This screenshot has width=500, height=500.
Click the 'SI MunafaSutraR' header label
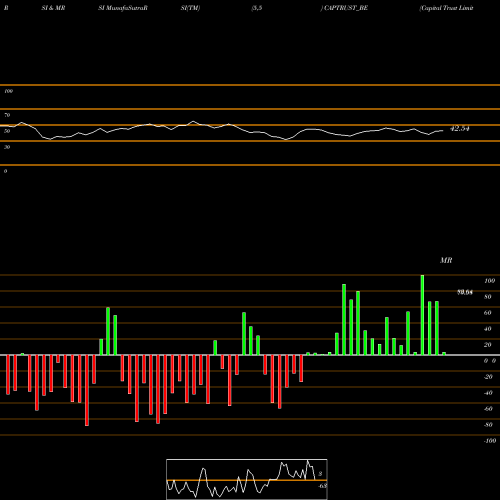click(123, 8)
